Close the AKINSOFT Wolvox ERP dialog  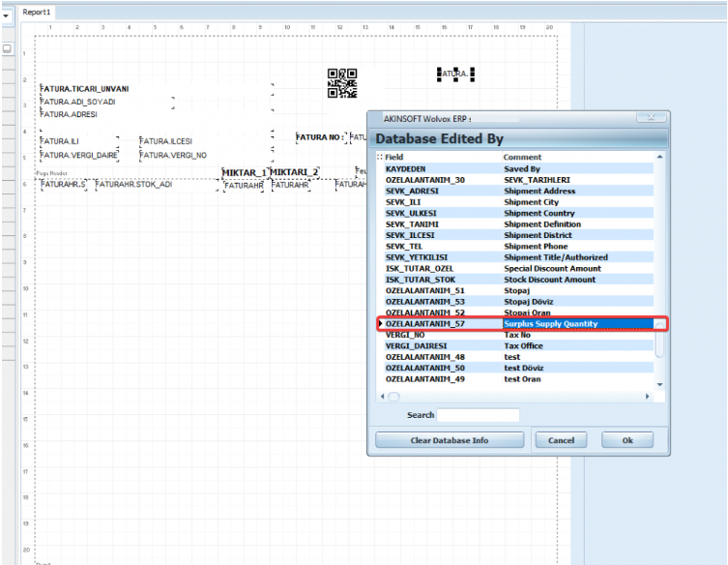coord(651,117)
